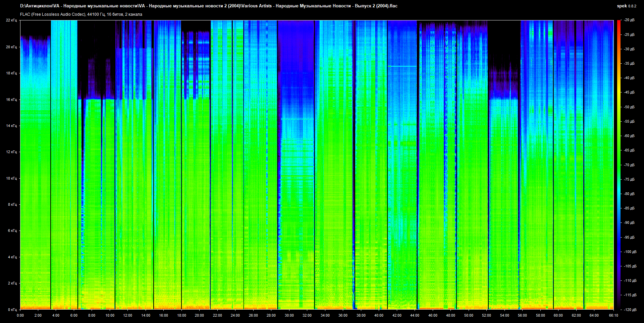Pick the 4 кГц axis label

click(12, 257)
